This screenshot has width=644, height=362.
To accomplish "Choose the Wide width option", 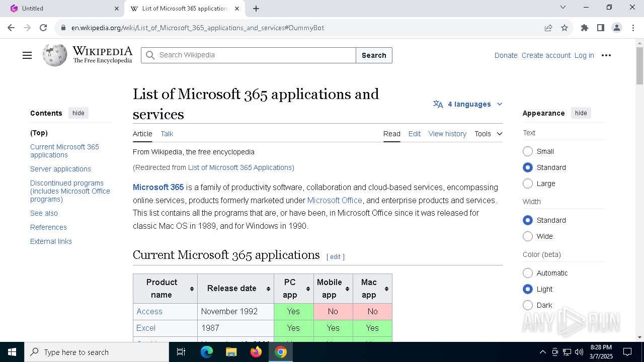I will (x=528, y=236).
